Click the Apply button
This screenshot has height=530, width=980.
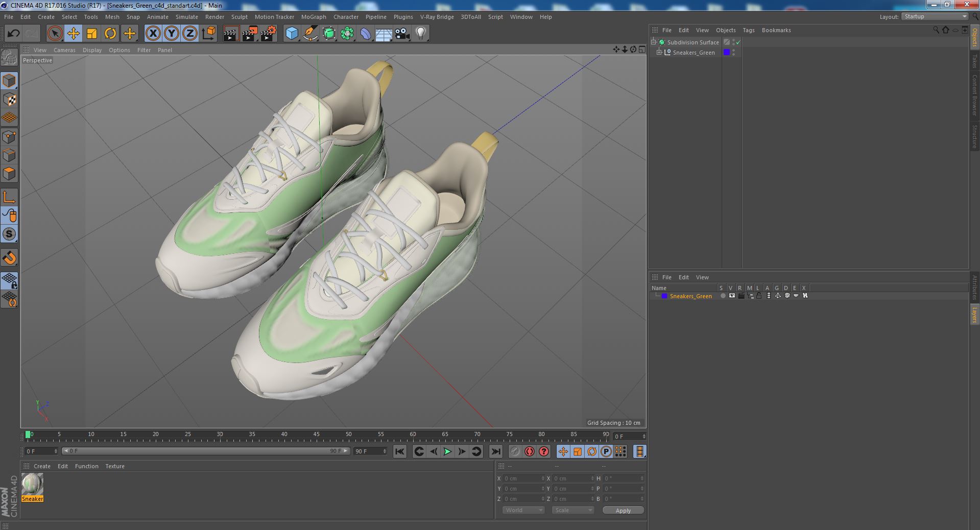click(623, 511)
